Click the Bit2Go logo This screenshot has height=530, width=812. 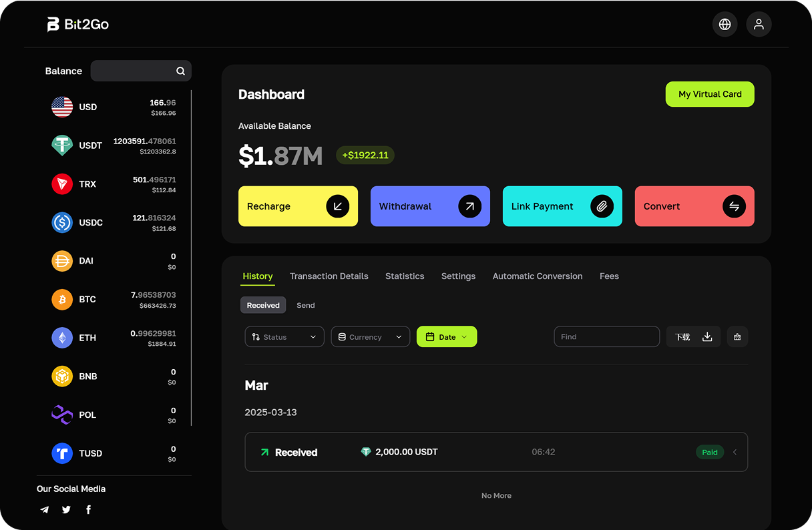point(77,25)
